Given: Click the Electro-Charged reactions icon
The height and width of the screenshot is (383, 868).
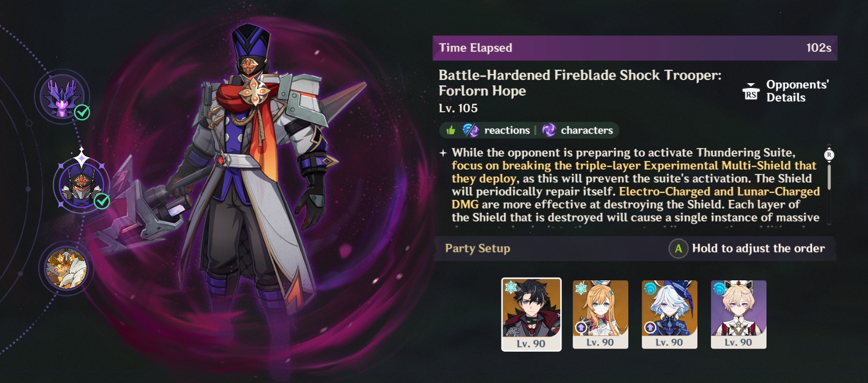Looking at the screenshot, I should pyautogui.click(x=470, y=130).
